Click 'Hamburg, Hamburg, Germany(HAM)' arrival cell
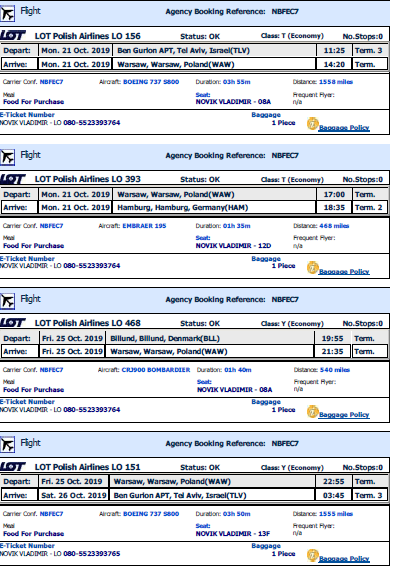 214,208
